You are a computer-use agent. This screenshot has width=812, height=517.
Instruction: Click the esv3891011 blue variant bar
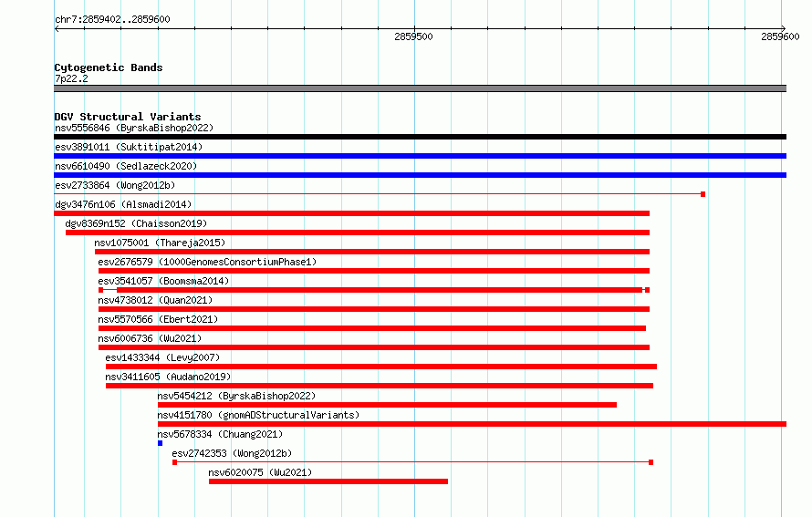point(420,156)
